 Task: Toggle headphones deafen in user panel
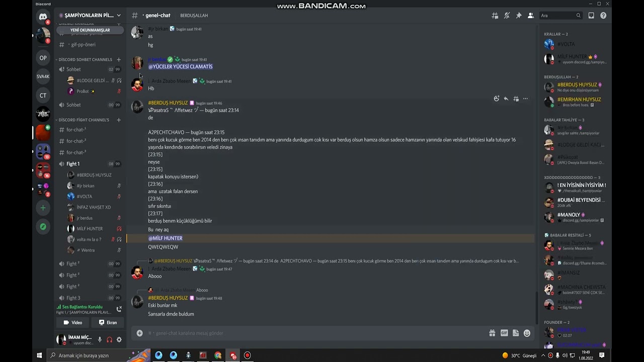tap(109, 339)
